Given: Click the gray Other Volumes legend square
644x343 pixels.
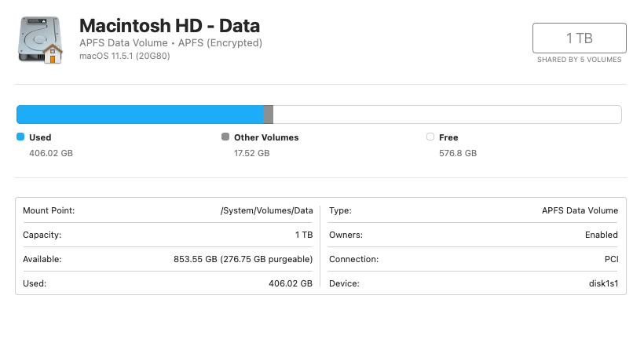Looking at the screenshot, I should [226, 137].
